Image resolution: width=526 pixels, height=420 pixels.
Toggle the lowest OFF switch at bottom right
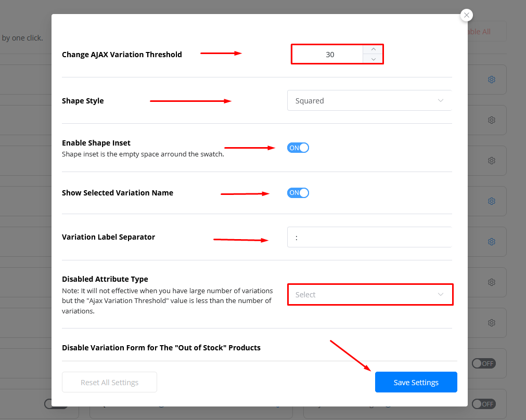point(483,404)
